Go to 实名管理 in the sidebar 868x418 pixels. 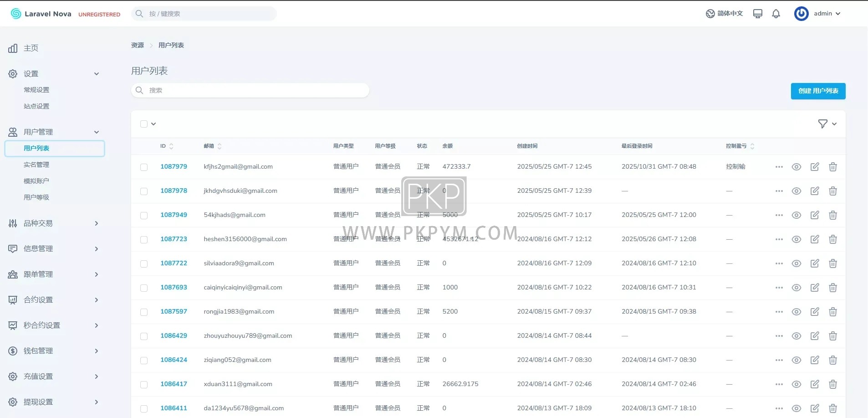coord(36,165)
